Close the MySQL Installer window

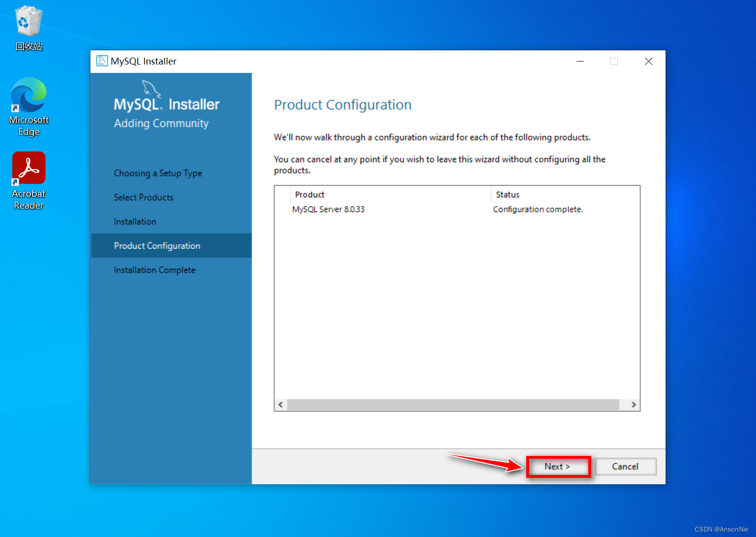point(648,61)
